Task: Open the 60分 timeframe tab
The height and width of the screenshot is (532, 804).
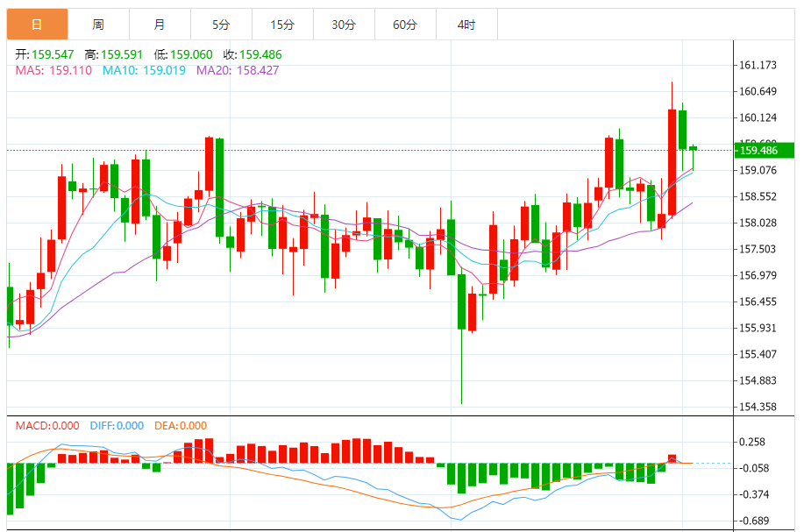Action: click(406, 24)
